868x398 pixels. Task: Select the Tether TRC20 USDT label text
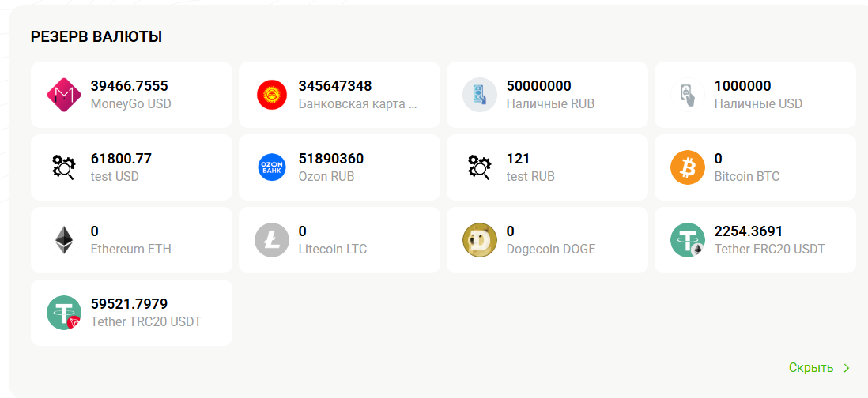(146, 321)
